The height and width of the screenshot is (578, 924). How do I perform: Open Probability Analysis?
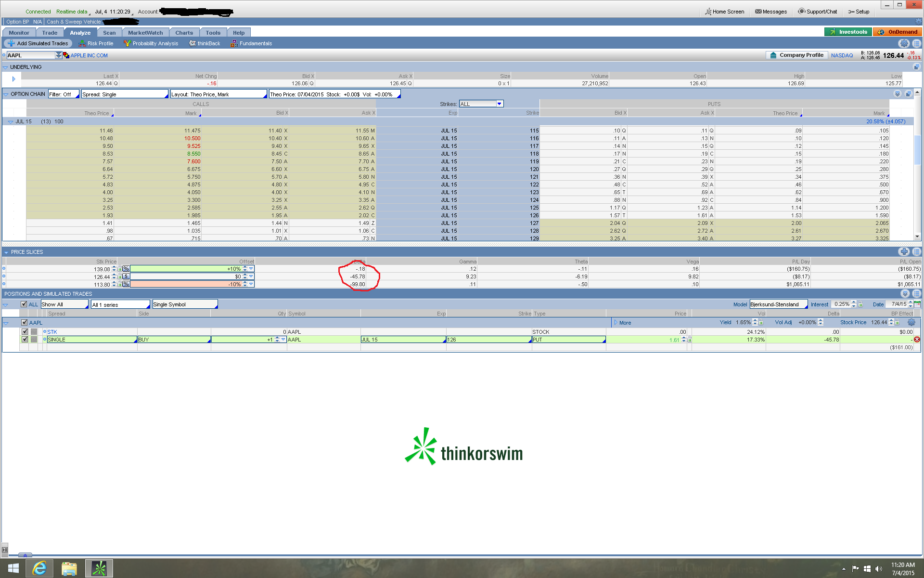point(151,43)
